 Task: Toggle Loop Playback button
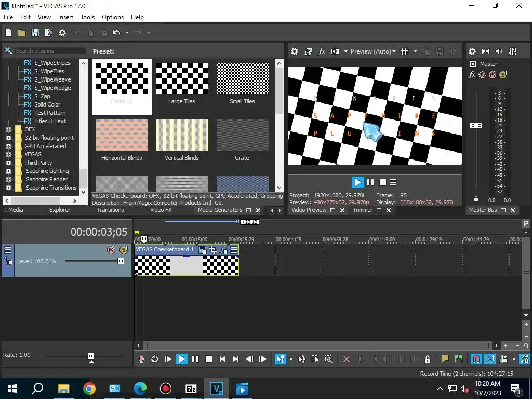tap(154, 359)
